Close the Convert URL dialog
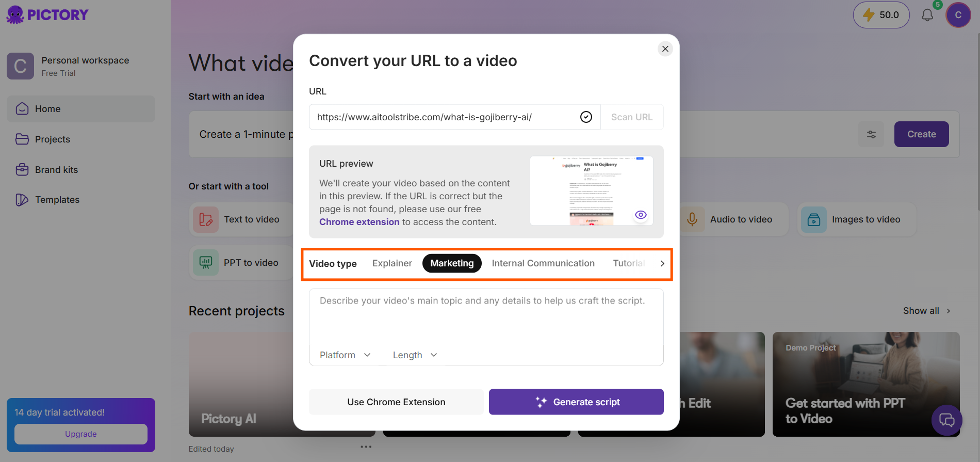980x462 pixels. point(665,49)
